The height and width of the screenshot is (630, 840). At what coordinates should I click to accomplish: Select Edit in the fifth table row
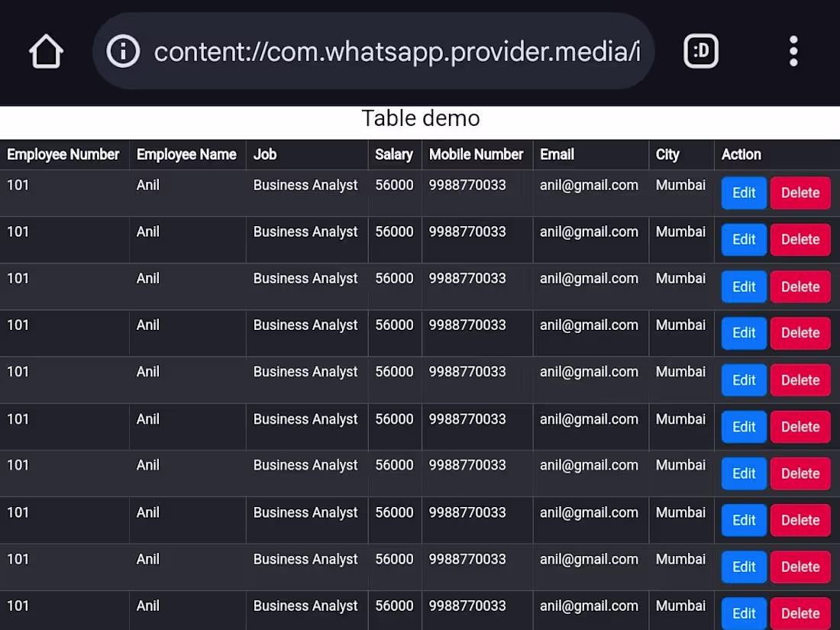(744, 380)
